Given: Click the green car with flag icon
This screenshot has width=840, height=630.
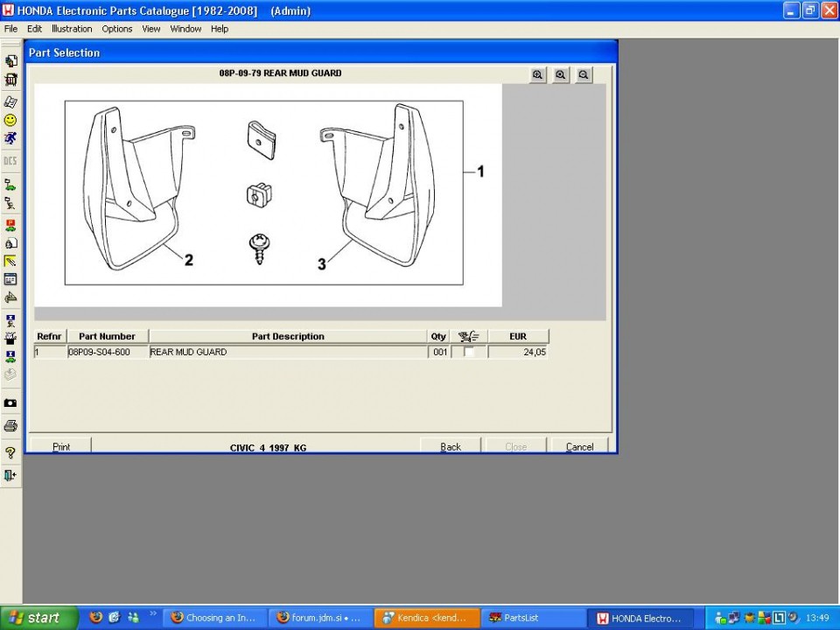Looking at the screenshot, I should tap(10, 185).
